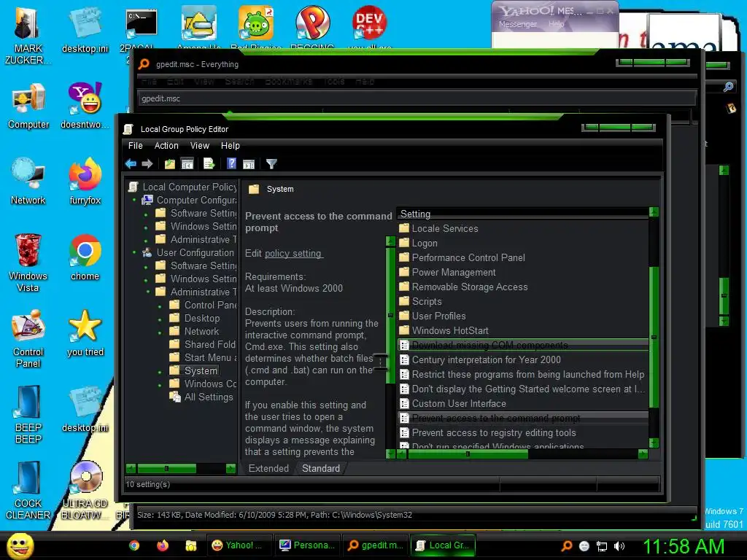Open the DEV C++ desktop icon
This screenshot has width=747, height=560.
tap(370, 27)
